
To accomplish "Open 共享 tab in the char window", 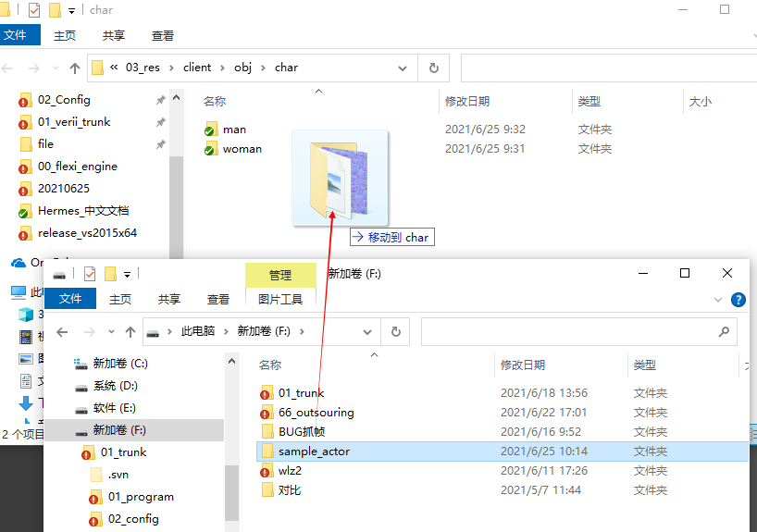I will coord(114,35).
